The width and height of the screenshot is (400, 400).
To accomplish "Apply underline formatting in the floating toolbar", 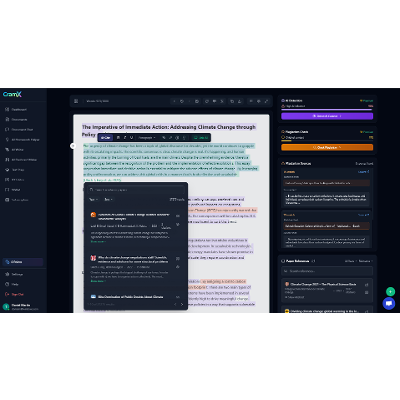I will coord(131,137).
